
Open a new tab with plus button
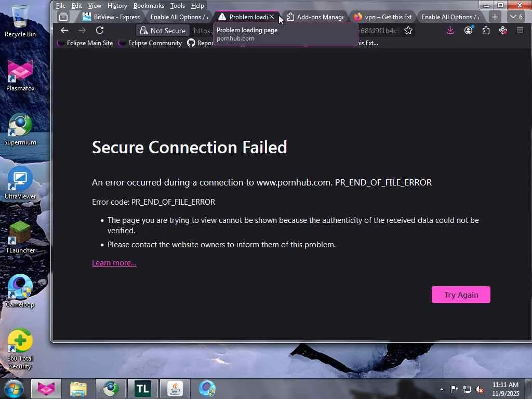coord(495,17)
